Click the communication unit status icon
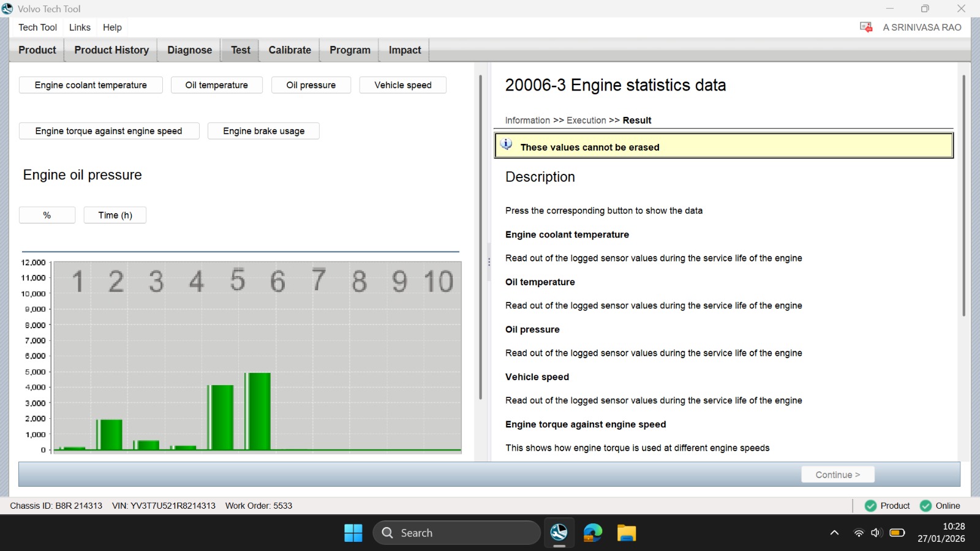980x551 pixels. pyautogui.click(x=865, y=27)
